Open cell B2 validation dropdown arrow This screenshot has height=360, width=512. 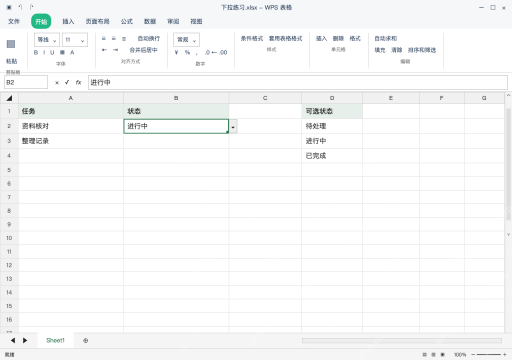(x=233, y=127)
